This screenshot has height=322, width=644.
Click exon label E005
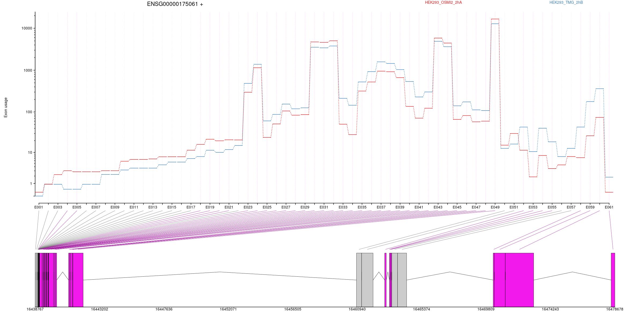tap(77, 207)
